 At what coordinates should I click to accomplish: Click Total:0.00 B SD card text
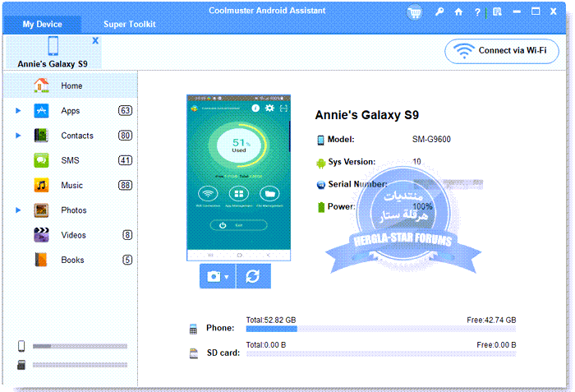[x=266, y=345]
